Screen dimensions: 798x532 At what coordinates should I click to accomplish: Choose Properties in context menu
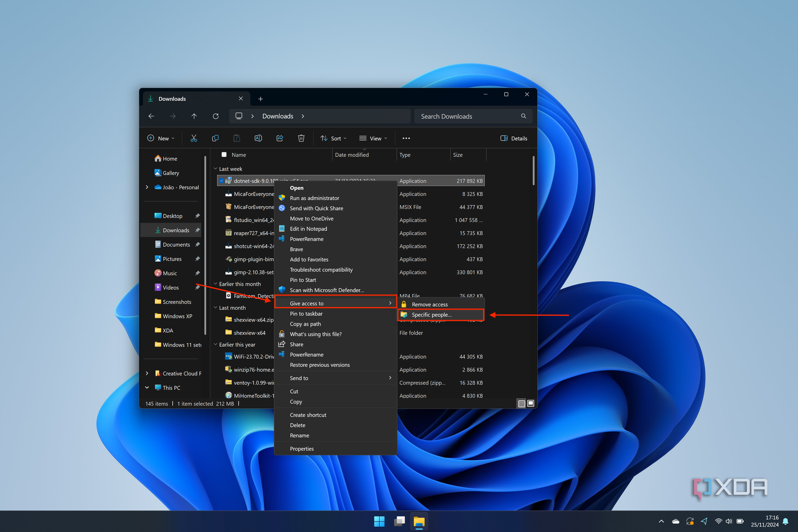(336, 449)
